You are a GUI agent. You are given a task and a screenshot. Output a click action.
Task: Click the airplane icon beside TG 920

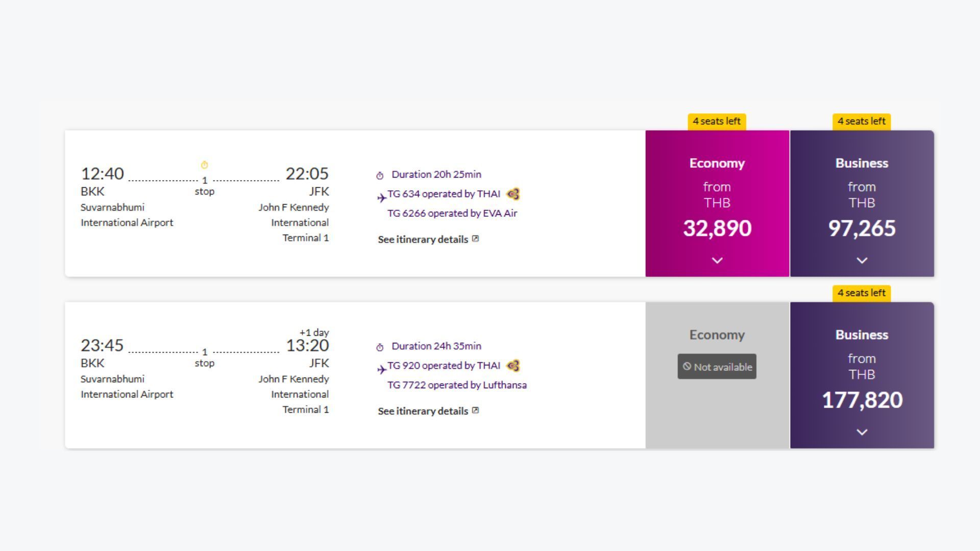[382, 369]
